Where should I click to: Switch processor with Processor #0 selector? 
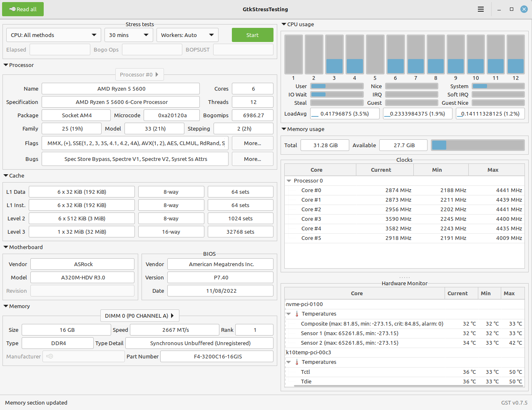point(139,74)
